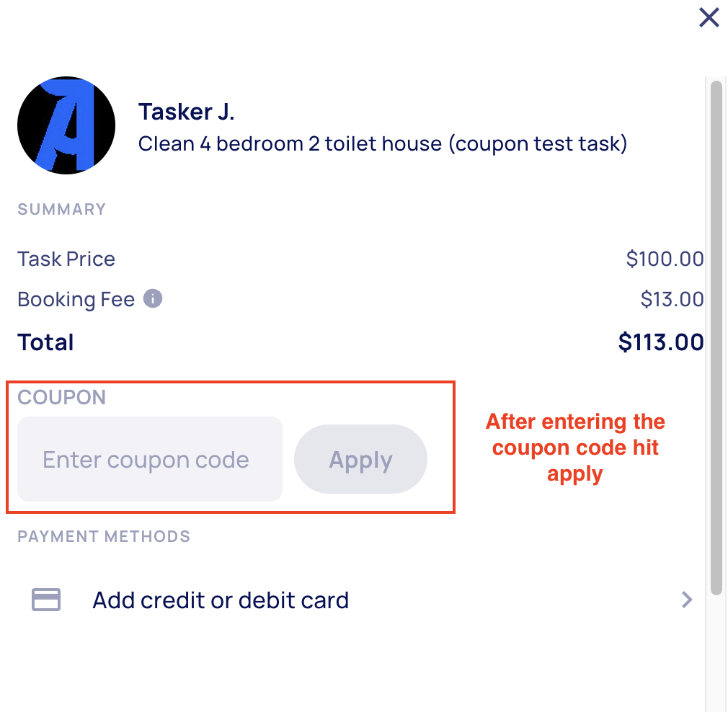Screen dimensions: 728x712
Task: Click the PAYMENT METHODS heading
Action: coord(104,536)
